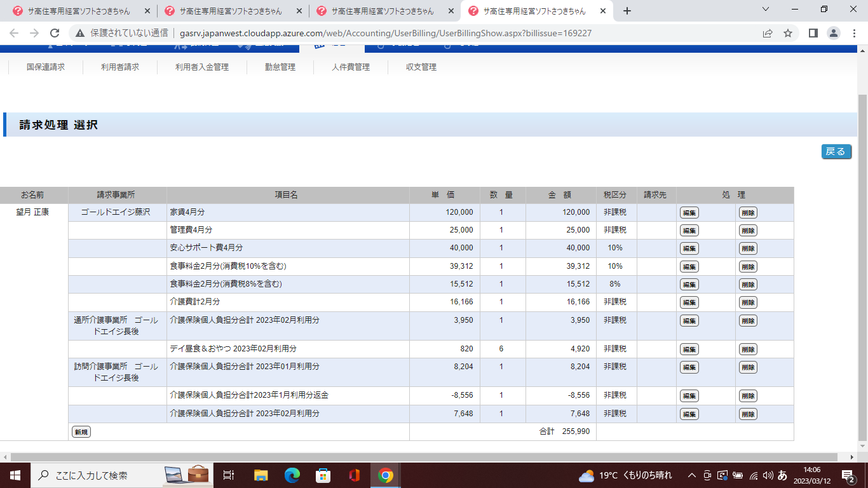Open the 利用者入金管理 menu item
This screenshot has width=868, height=488.
[202, 67]
